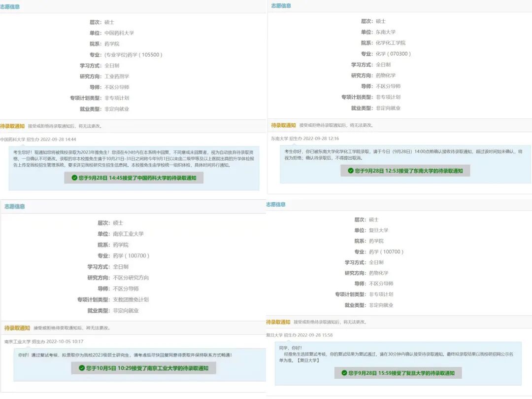Select research direction 药物化学 under 复旦大学
Screen dimensions: 532x399
tap(379, 273)
